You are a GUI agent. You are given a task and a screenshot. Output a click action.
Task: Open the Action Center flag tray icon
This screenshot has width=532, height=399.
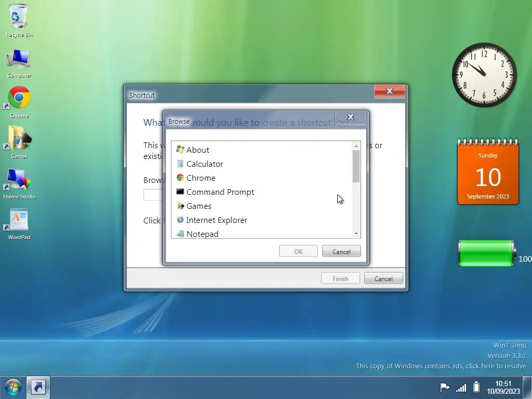[444, 387]
